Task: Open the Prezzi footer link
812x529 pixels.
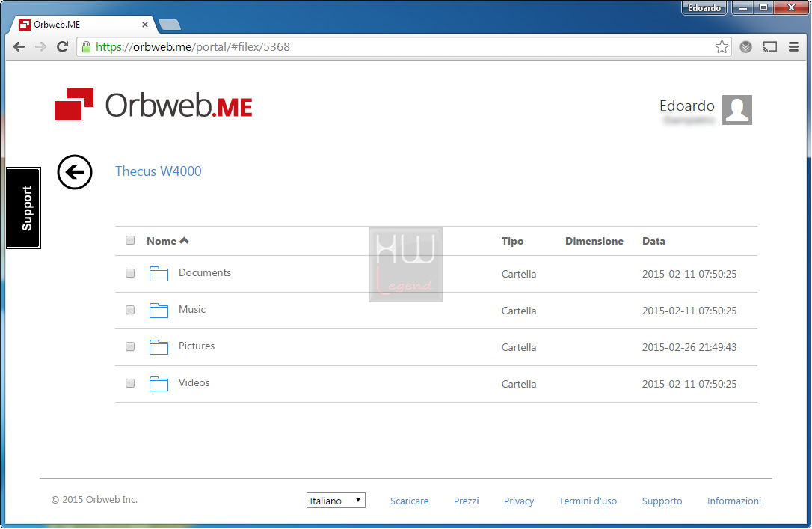Action: 466,501
